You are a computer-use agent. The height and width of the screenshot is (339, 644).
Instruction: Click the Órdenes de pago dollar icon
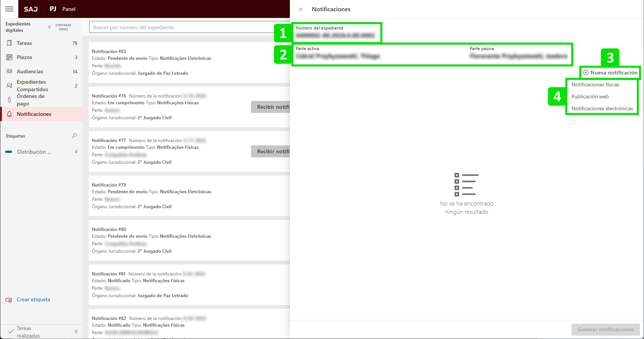9,100
